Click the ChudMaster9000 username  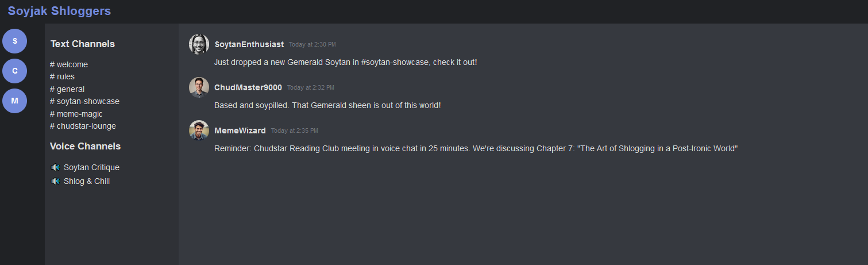click(248, 87)
